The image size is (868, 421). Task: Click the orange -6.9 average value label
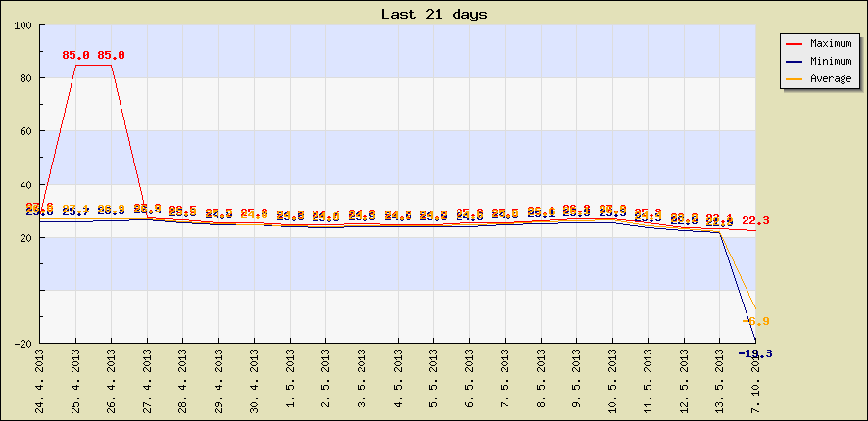pyautogui.click(x=756, y=321)
